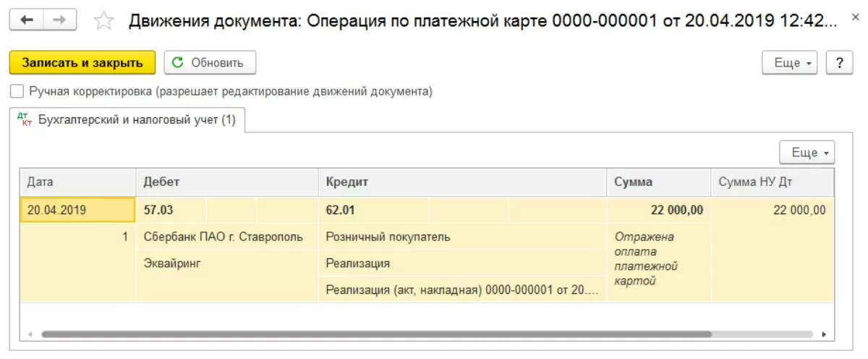The width and height of the screenshot is (868, 359).
Task: Click the back navigation arrow
Action: 27,20
